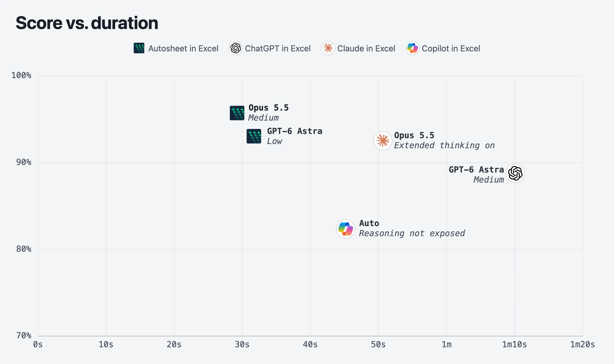Click the Autosheet in Excel legend icon
The image size is (614, 364).
click(139, 48)
